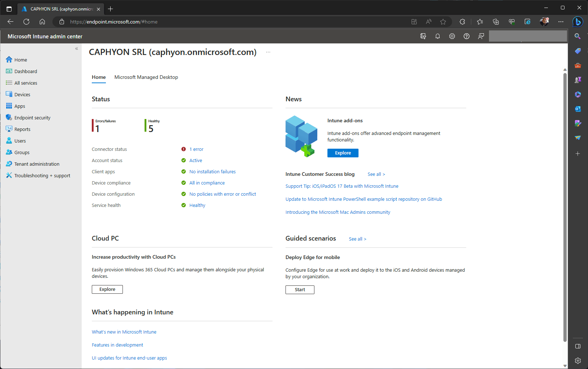Open All in compliance link

pyautogui.click(x=207, y=183)
